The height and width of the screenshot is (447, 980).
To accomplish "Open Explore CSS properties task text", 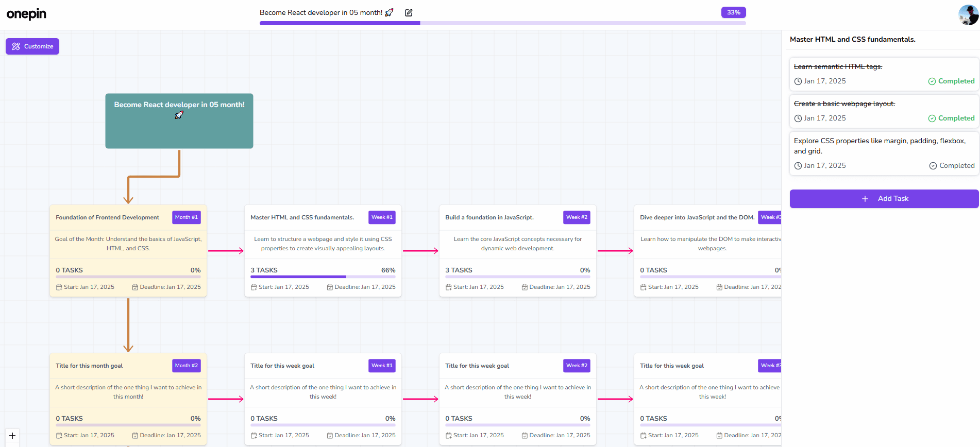I will (880, 146).
